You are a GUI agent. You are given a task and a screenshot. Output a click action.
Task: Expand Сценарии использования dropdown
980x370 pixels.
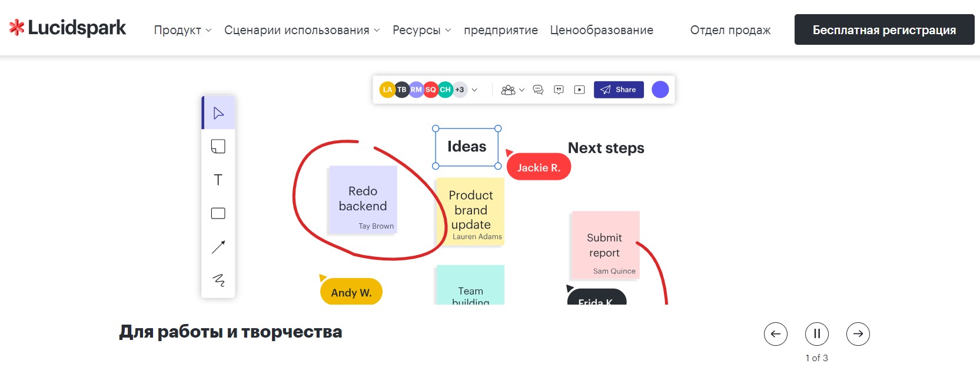click(302, 30)
